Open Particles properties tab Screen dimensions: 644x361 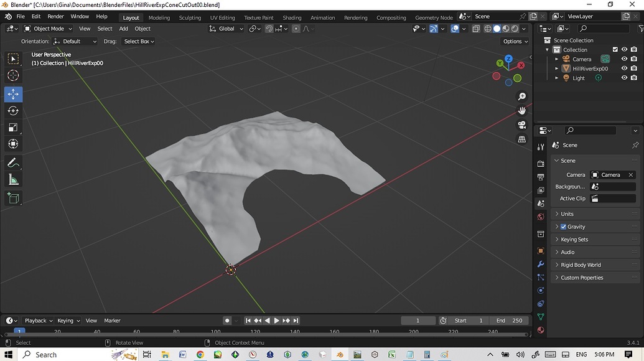[x=541, y=277]
